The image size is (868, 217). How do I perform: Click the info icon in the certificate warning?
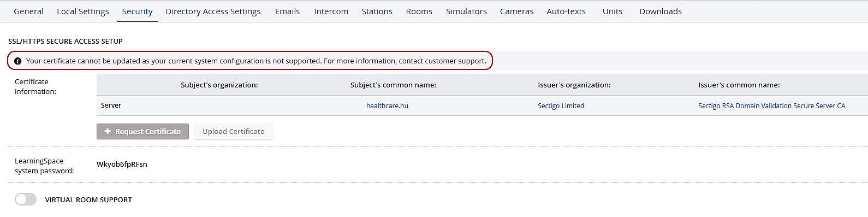(17, 61)
